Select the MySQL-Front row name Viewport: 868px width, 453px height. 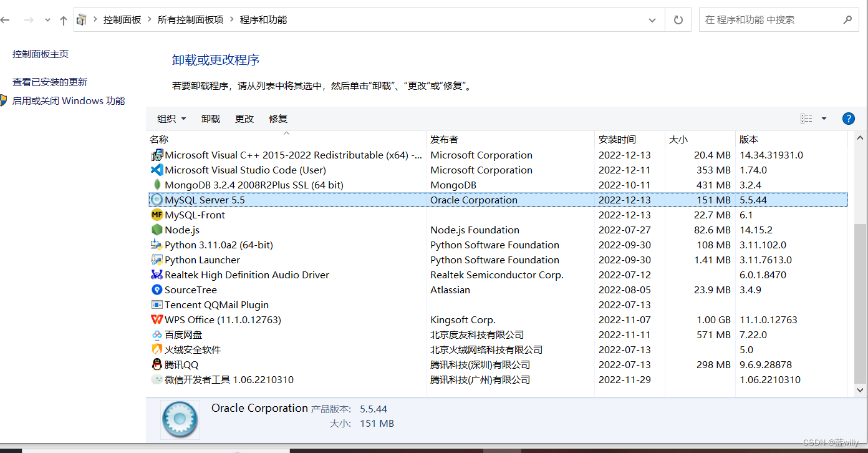tap(195, 215)
